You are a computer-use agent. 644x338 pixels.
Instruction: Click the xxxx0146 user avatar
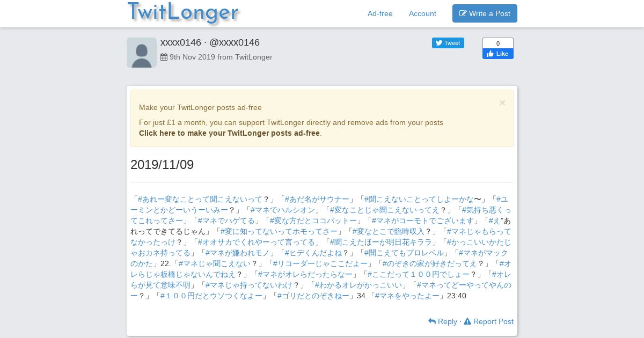142,53
